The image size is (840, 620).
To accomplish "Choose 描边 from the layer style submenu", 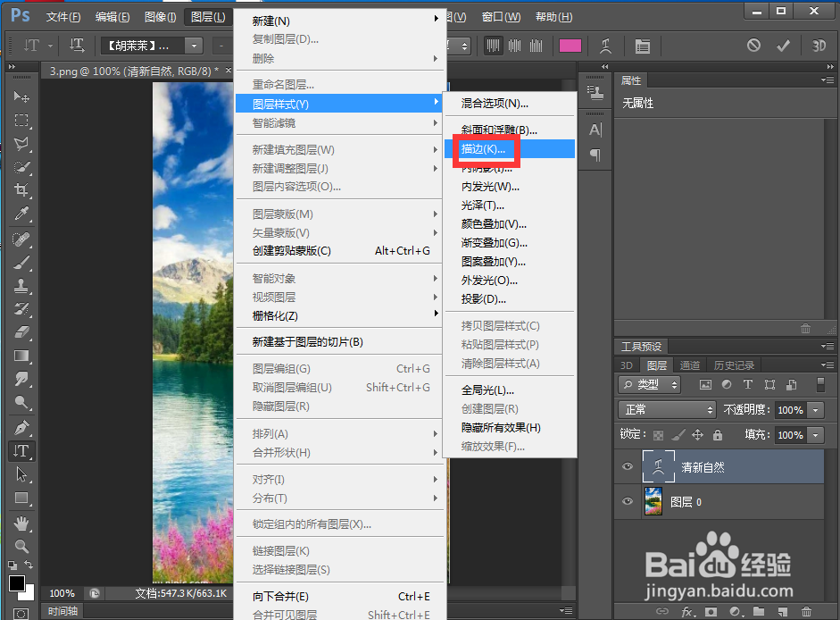I will pos(482,148).
